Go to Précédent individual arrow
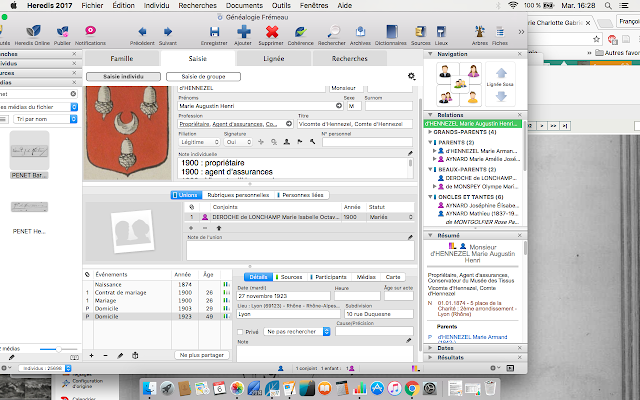Screen dimensions: 640x400 [142, 34]
